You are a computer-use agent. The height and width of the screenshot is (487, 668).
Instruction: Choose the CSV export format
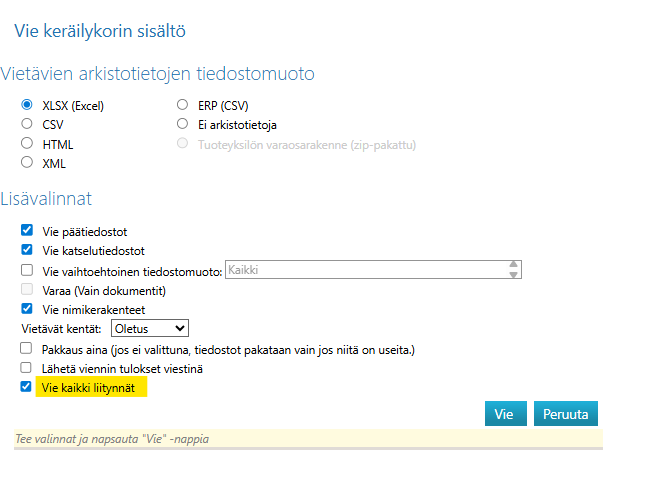click(x=27, y=124)
